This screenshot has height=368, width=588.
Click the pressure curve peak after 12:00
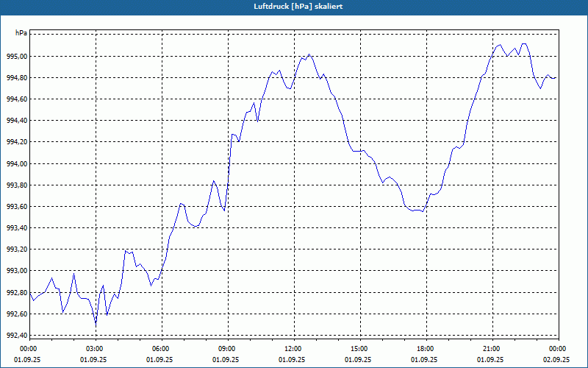[x=309, y=54]
